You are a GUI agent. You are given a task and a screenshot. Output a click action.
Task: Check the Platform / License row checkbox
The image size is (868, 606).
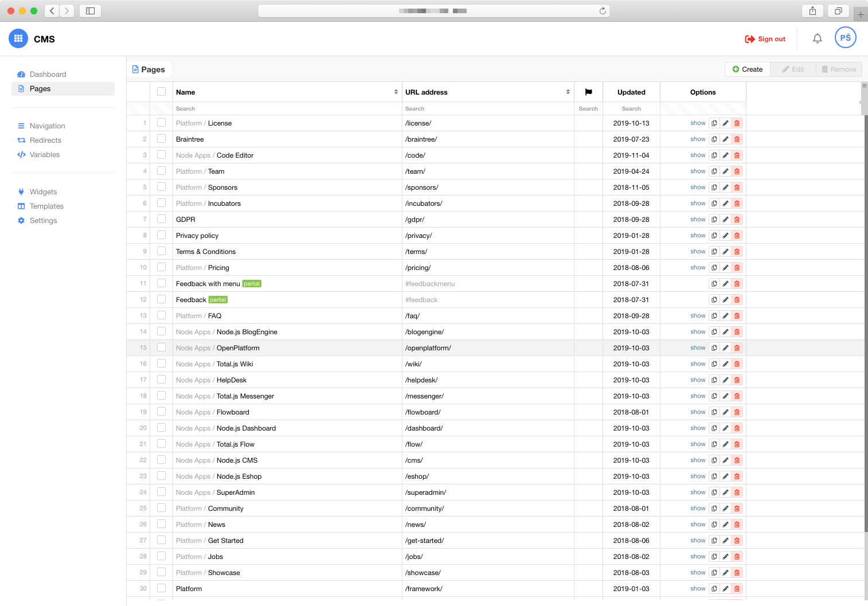[161, 123]
